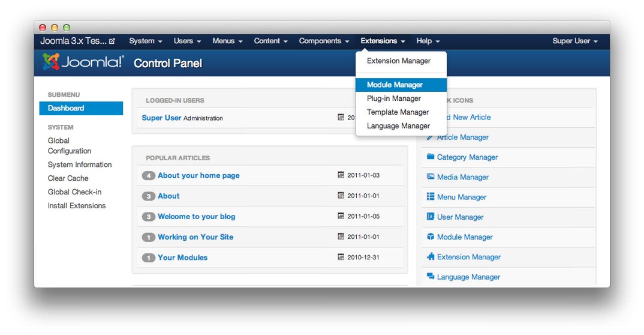Screen dimensions: 644x335
Task: Click date 2011-01-03 in popular articles
Action: 363,175
